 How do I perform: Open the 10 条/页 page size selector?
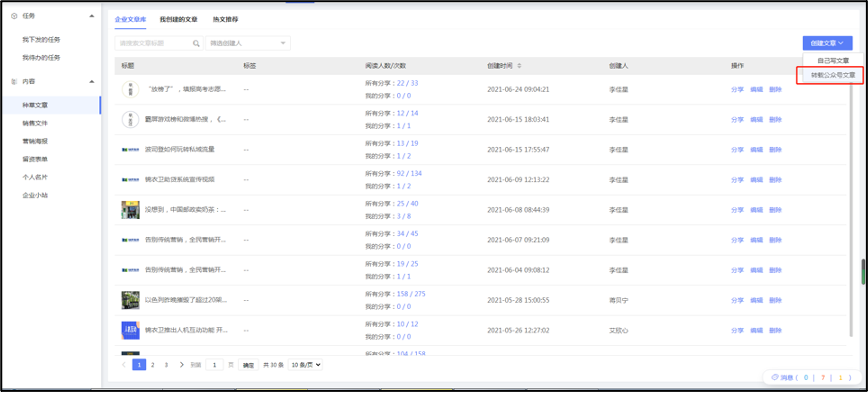(306, 365)
